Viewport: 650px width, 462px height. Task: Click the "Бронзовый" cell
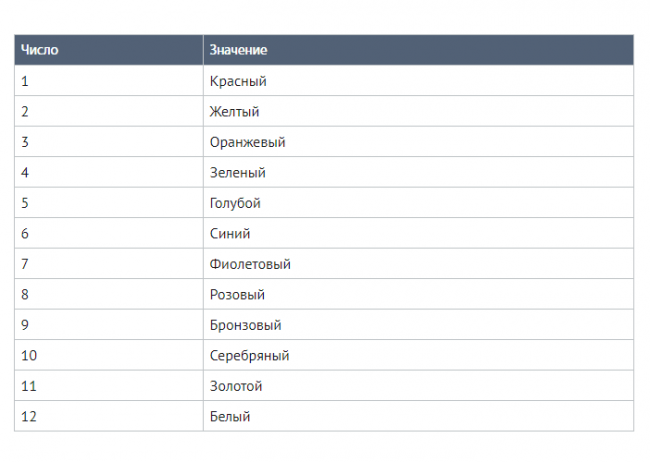[x=245, y=325]
